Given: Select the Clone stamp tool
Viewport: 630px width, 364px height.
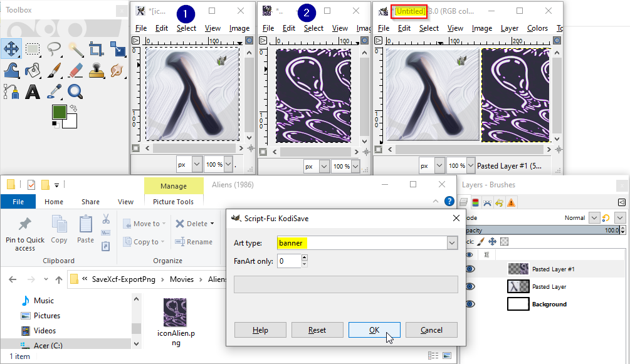Looking at the screenshot, I should [x=97, y=71].
